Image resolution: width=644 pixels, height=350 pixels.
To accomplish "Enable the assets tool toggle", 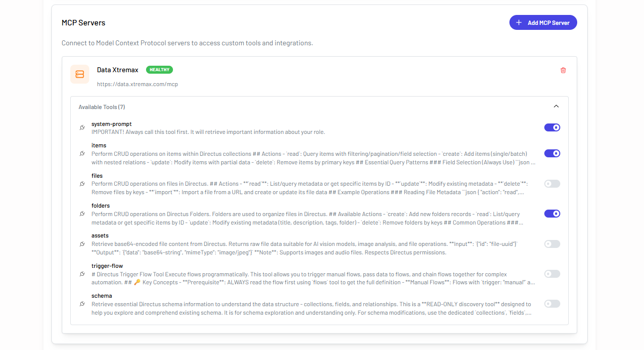I will pos(552,244).
